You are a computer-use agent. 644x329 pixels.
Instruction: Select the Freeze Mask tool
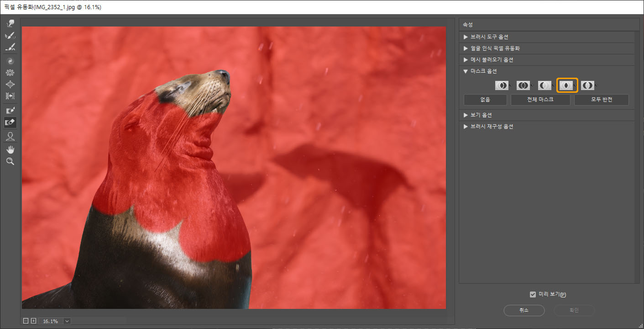click(10, 111)
